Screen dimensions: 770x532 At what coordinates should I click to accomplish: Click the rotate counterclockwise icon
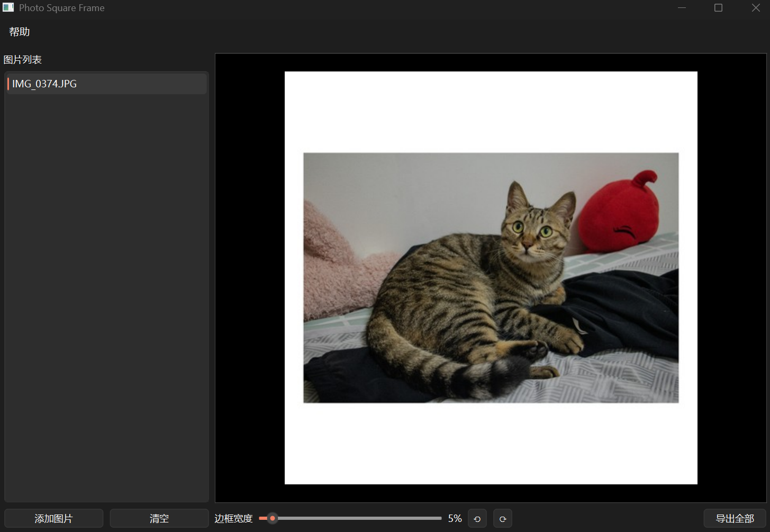click(x=477, y=519)
